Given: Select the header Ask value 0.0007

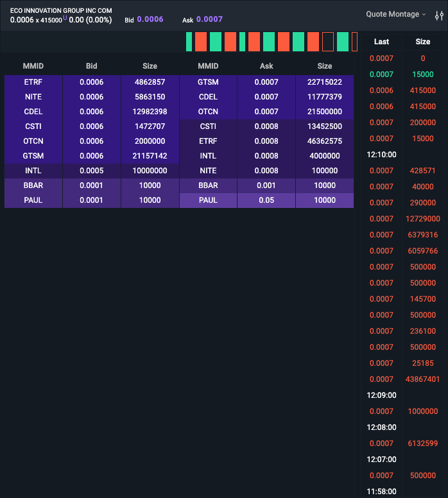Looking at the screenshot, I should [209, 19].
